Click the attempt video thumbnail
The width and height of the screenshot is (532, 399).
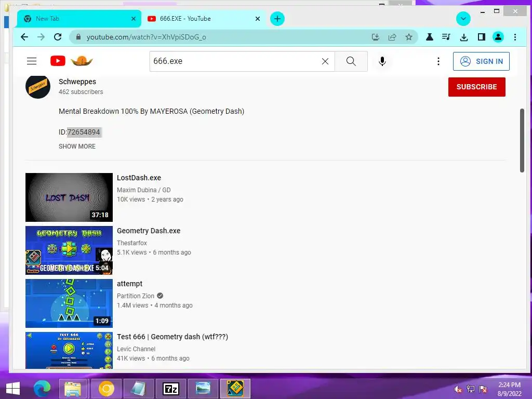69,303
